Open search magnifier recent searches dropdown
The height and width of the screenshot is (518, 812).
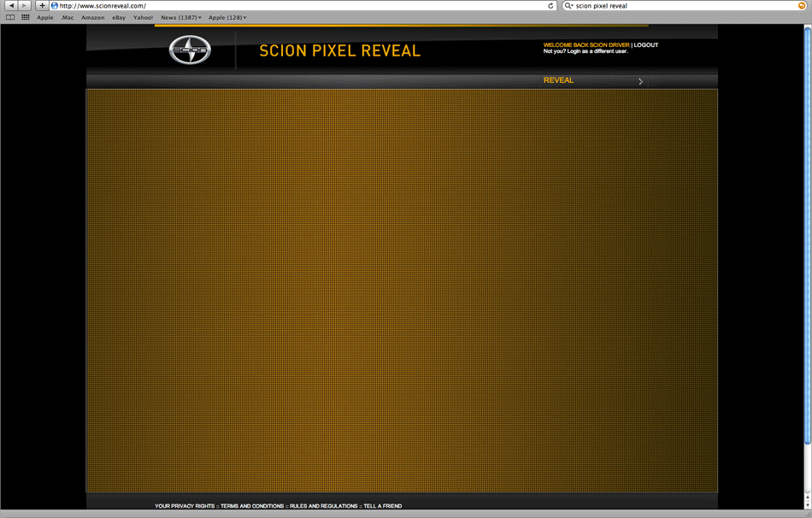pos(569,6)
